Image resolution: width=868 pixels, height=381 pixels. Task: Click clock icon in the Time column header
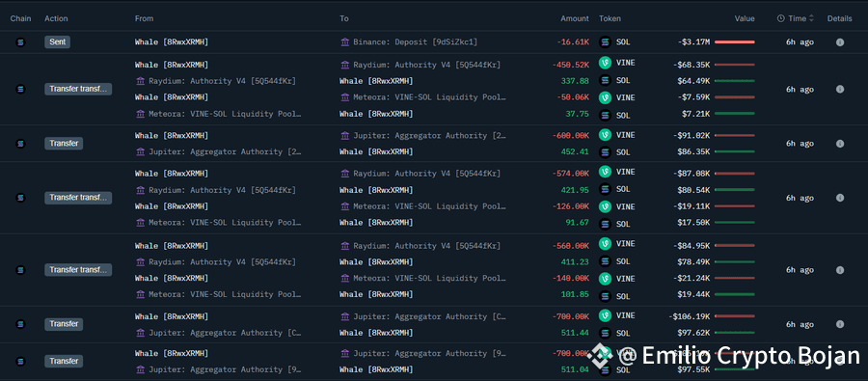780,18
